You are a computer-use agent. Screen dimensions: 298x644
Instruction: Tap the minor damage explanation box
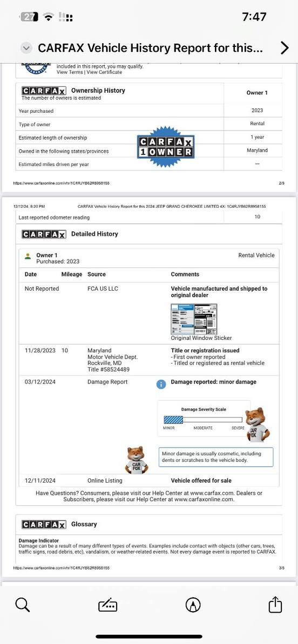point(216,457)
